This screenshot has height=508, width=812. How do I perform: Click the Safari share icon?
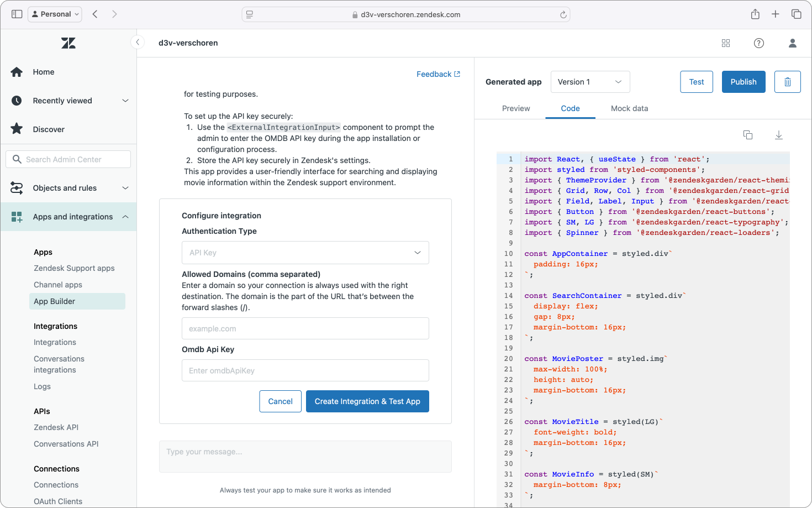pos(755,14)
